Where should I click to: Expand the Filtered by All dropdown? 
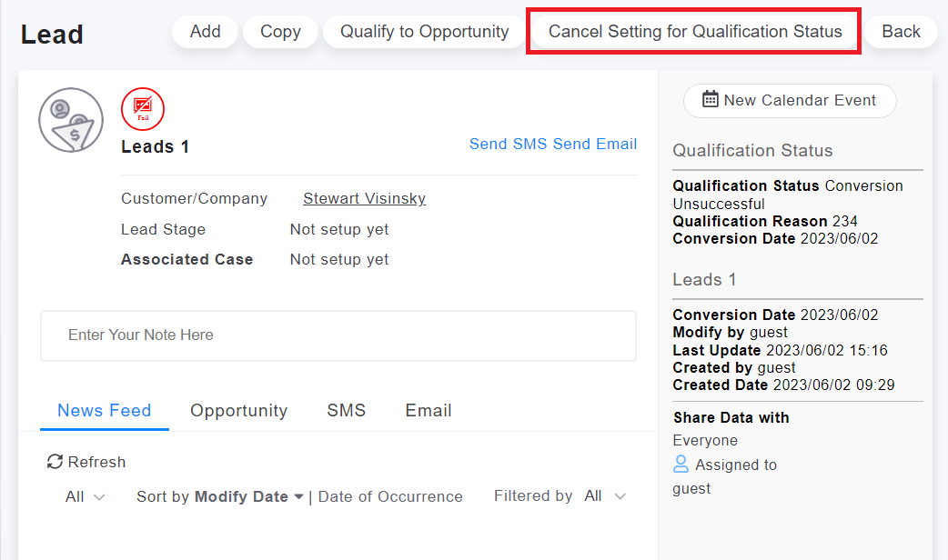click(605, 496)
